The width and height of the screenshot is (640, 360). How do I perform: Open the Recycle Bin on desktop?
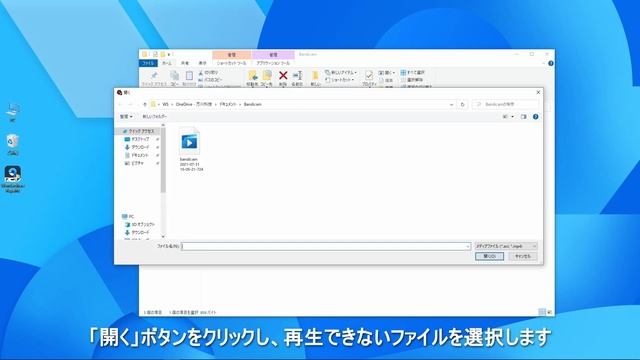(x=13, y=144)
